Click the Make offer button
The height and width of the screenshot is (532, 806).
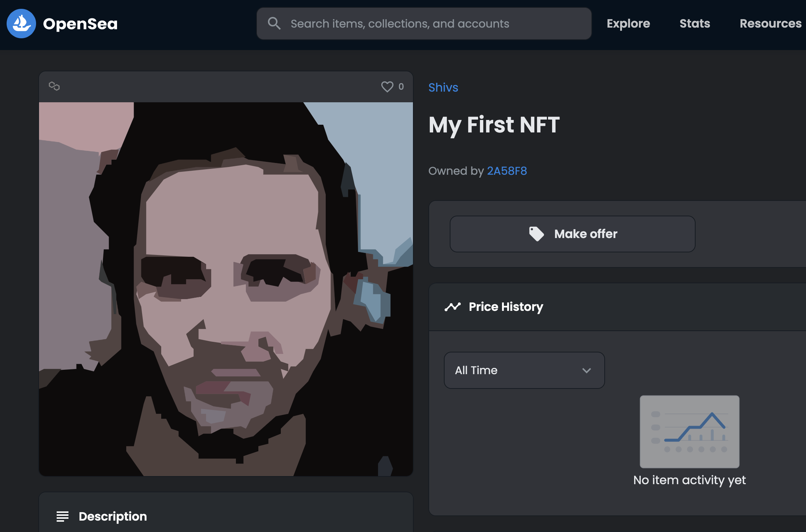click(x=572, y=234)
